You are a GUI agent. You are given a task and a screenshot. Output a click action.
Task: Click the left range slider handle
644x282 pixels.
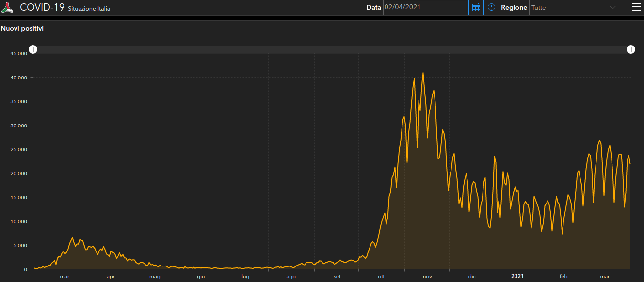[x=32, y=49]
